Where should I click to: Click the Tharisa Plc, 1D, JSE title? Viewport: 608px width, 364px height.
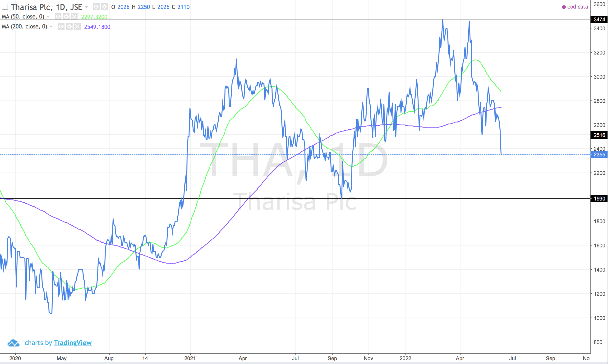(46, 7)
